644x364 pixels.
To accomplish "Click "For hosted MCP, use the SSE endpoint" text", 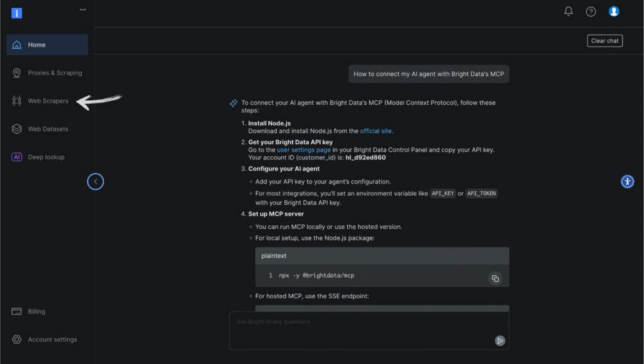I will (x=312, y=296).
